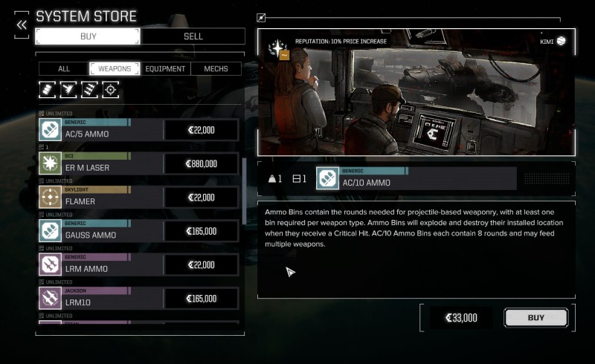Image resolution: width=595 pixels, height=364 pixels.
Task: Click the LRM10 launcher icon
Action: (x=50, y=298)
